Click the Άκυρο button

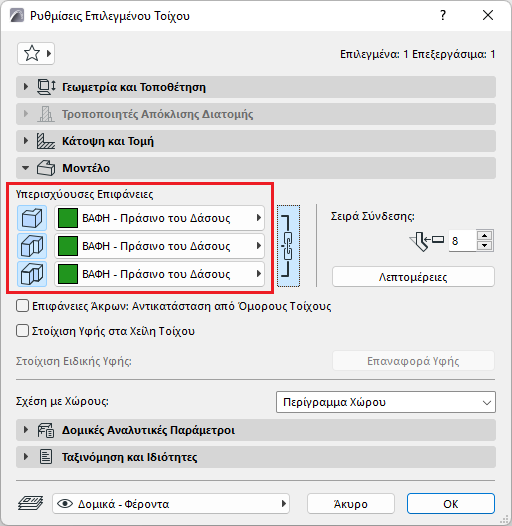pos(351,504)
